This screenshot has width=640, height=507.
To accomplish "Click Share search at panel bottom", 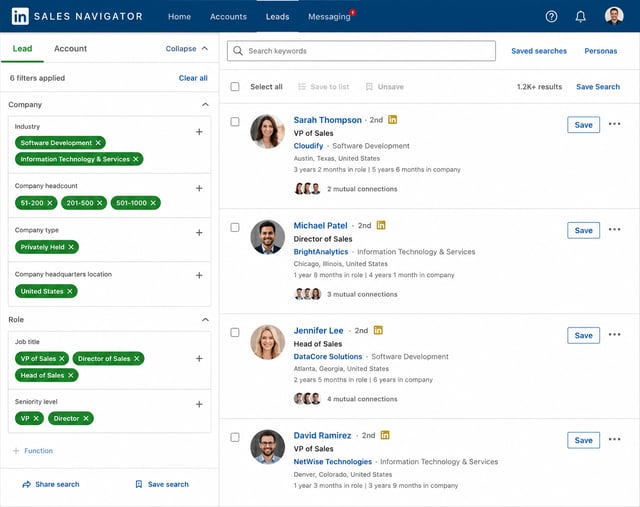I will pos(51,484).
